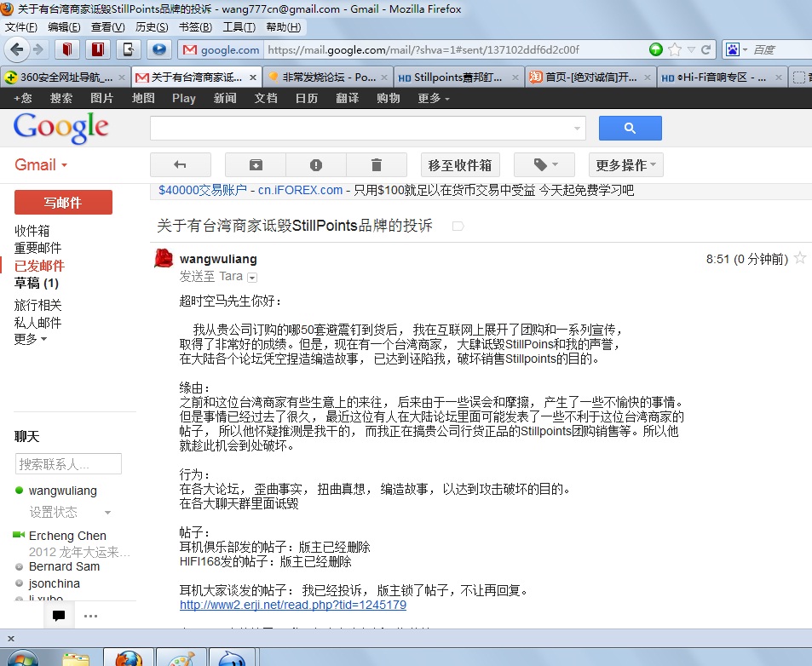Click the Google logo
Viewport: 812px width, 666px height.
(61, 127)
